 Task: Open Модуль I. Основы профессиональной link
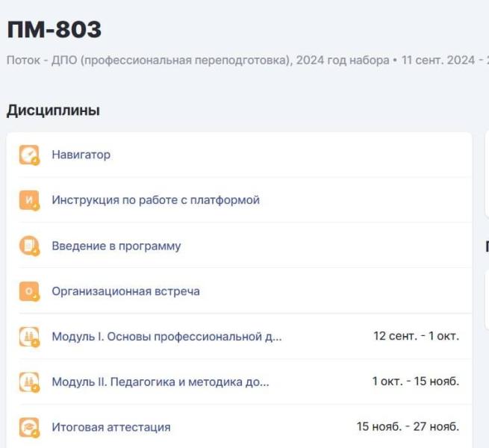click(x=166, y=337)
